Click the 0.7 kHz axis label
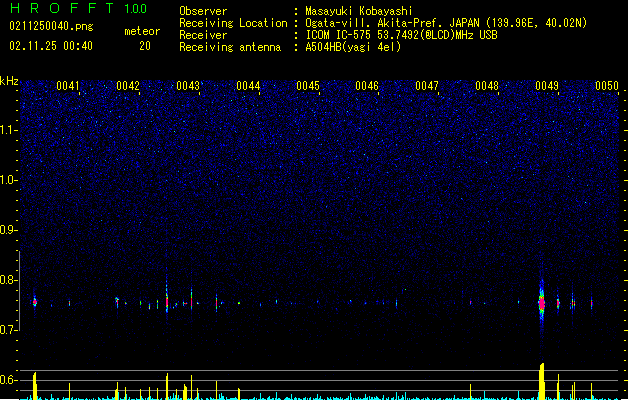This screenshot has width=629, height=400. pos(8,330)
